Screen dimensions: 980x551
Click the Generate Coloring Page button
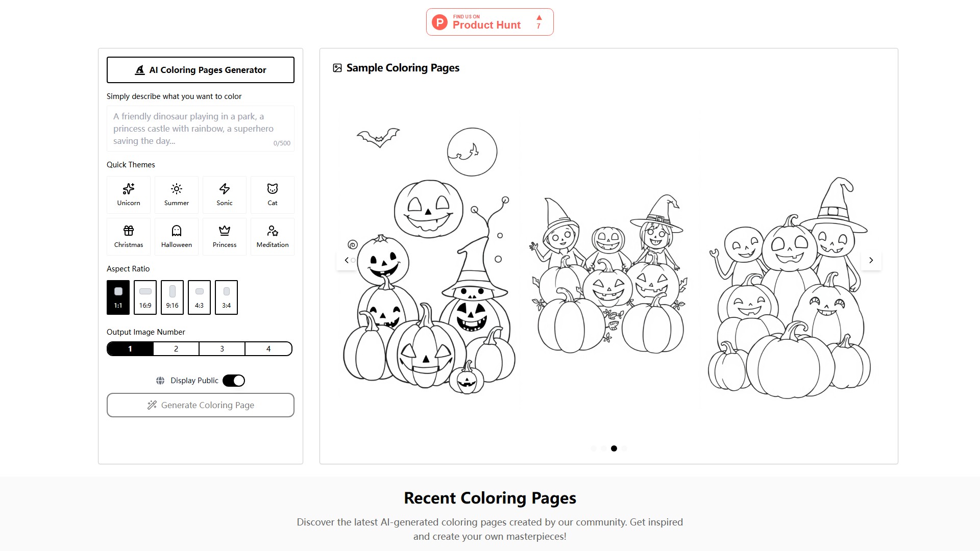click(x=201, y=405)
